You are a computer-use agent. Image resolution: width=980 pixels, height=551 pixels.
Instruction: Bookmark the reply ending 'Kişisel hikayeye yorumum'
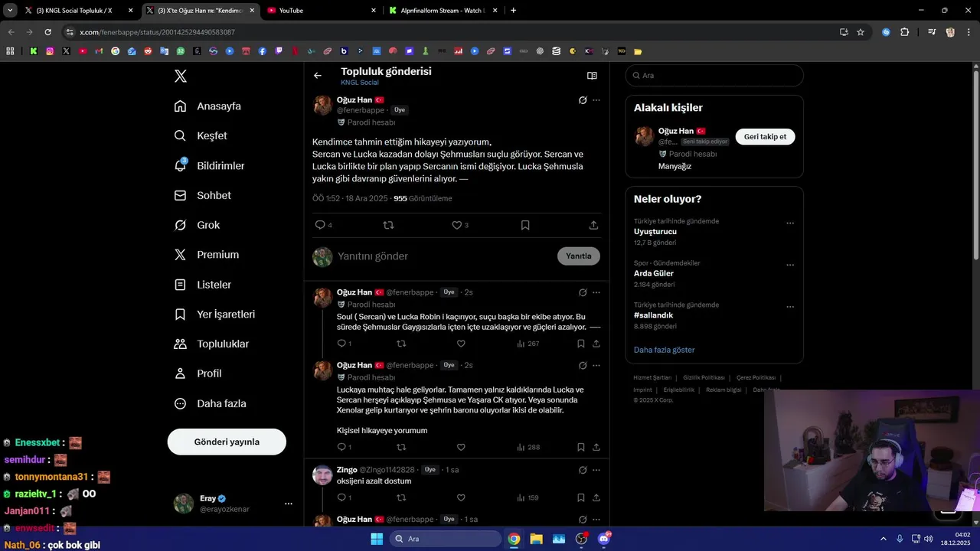(x=581, y=447)
